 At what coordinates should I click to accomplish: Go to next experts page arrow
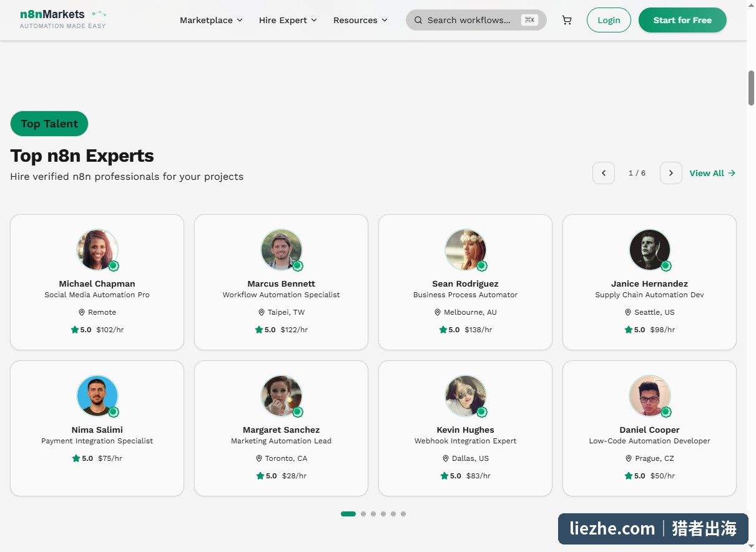coord(671,173)
